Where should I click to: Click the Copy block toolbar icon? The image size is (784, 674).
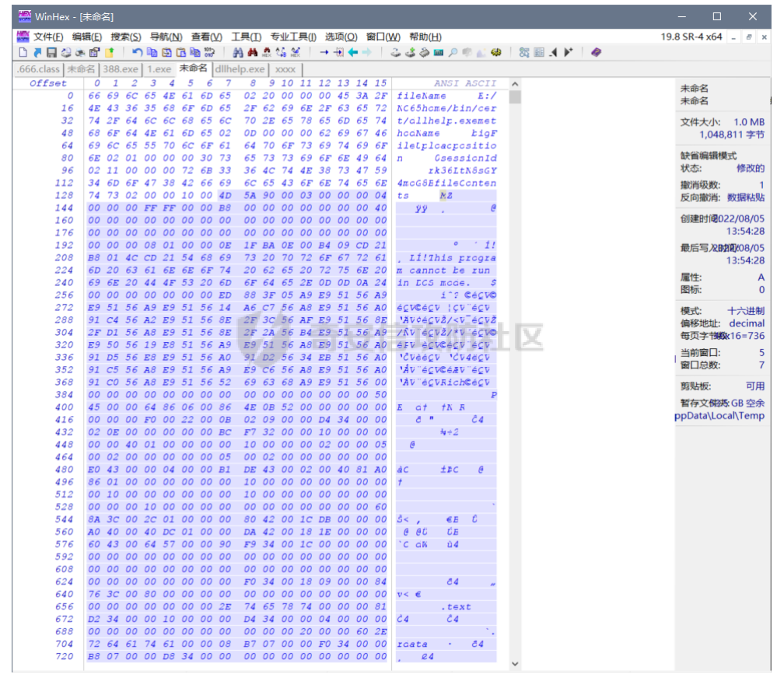click(152, 52)
